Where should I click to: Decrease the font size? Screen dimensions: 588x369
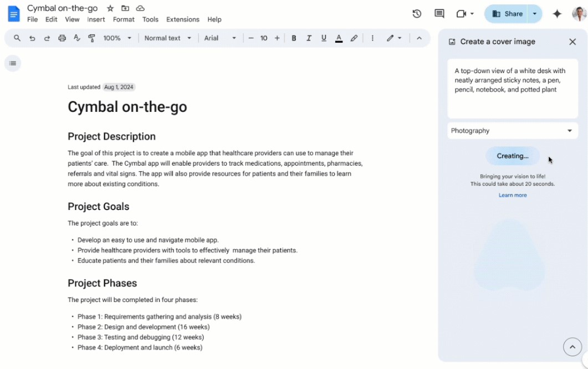coord(251,38)
